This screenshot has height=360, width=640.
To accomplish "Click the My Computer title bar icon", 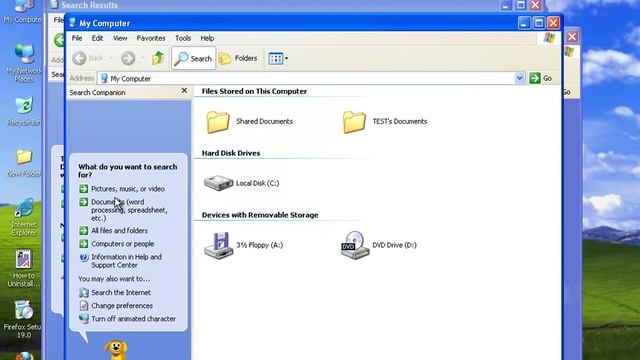I will coord(72,22).
